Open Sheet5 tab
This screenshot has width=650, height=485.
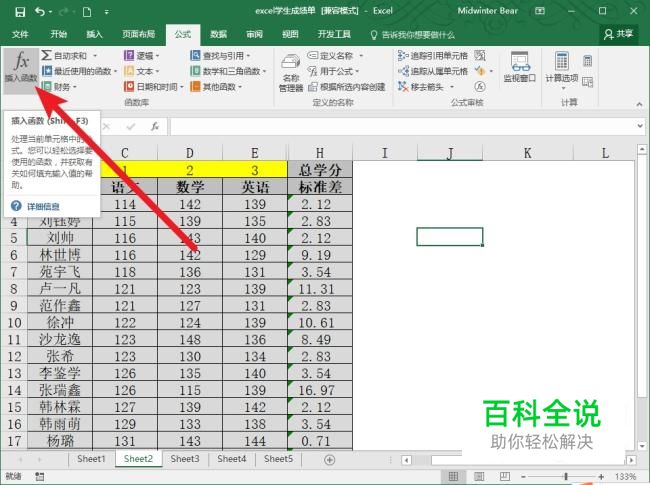tap(278, 459)
